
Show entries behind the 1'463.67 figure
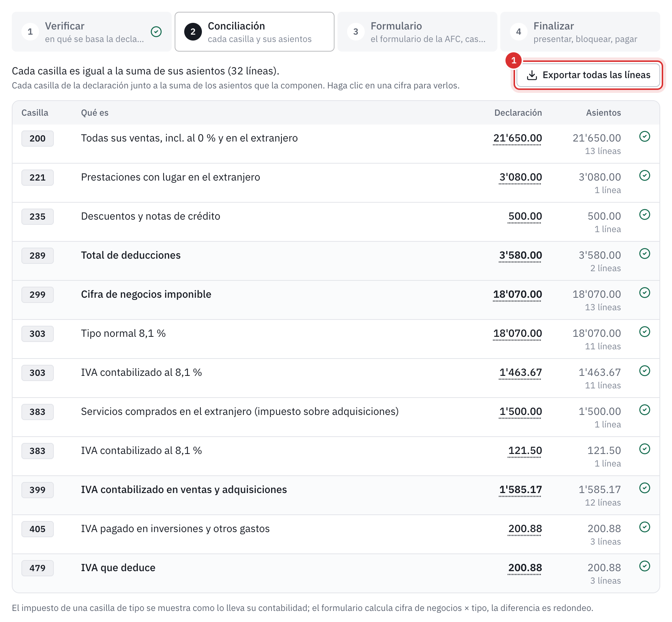click(x=521, y=373)
